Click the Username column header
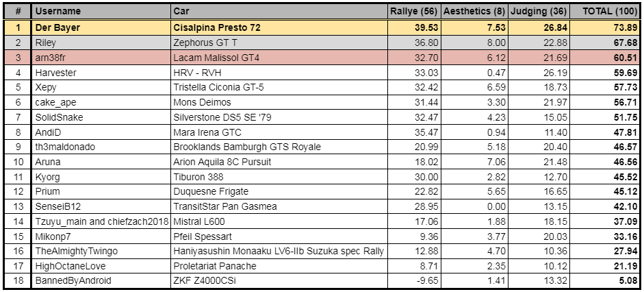 58,12
